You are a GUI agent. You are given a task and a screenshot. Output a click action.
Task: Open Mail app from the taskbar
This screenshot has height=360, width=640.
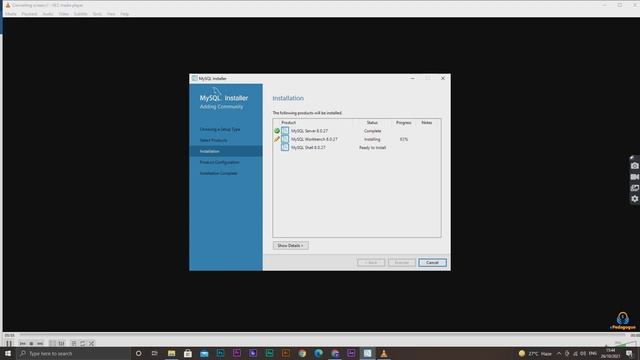(x=204, y=353)
